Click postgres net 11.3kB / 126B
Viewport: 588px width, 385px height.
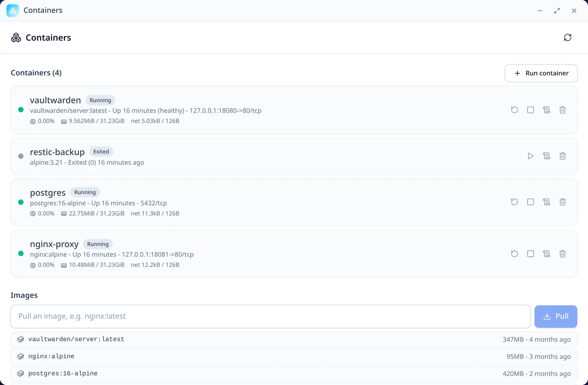pos(155,213)
